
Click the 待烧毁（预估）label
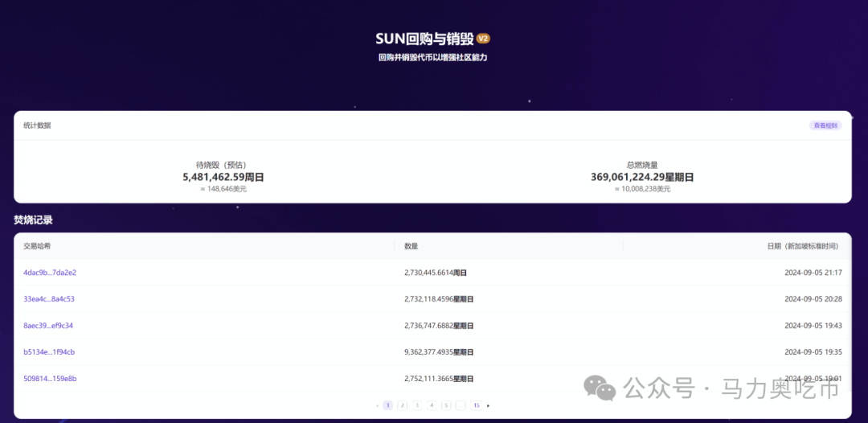222,165
